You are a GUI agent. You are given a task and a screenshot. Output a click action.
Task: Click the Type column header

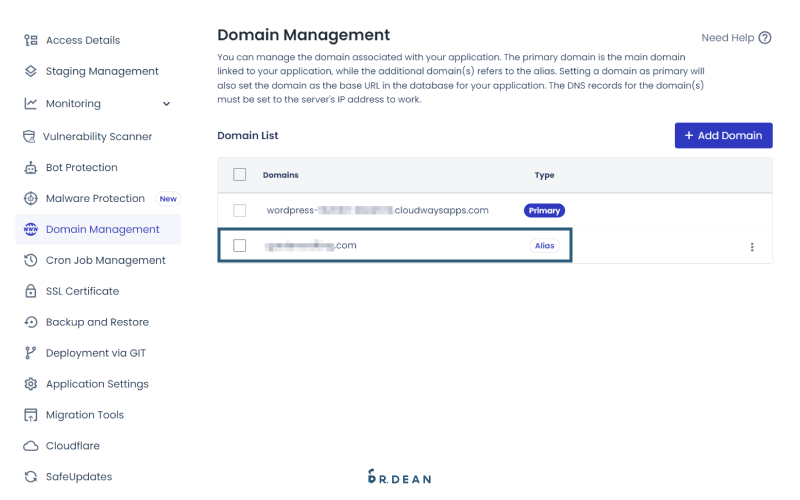(x=544, y=175)
